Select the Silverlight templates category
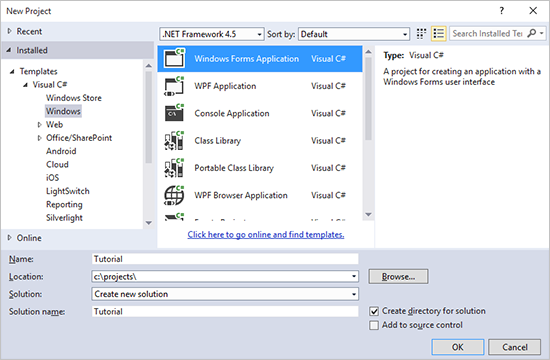550x360 pixels. click(x=64, y=218)
